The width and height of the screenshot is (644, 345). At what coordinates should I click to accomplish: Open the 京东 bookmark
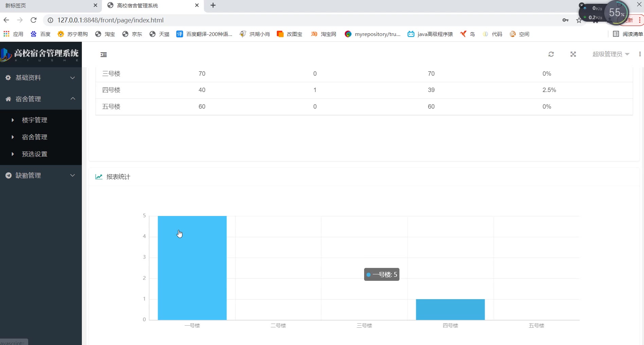coord(132,34)
